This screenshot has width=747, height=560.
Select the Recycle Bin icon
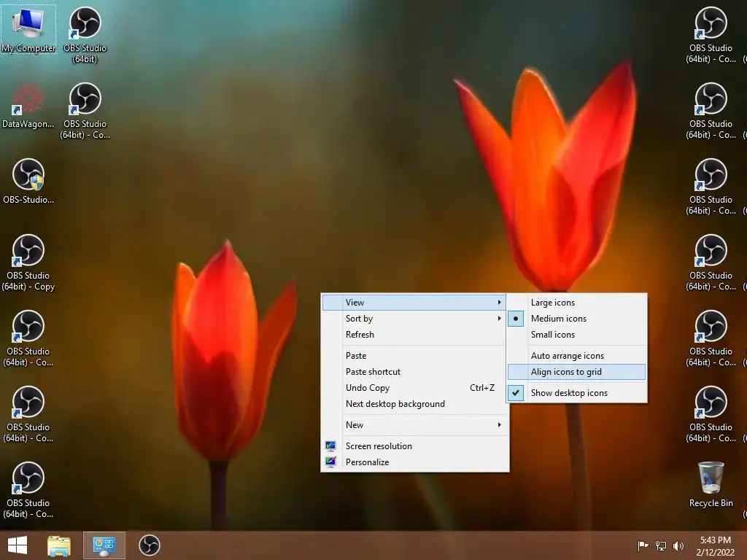pos(711,484)
